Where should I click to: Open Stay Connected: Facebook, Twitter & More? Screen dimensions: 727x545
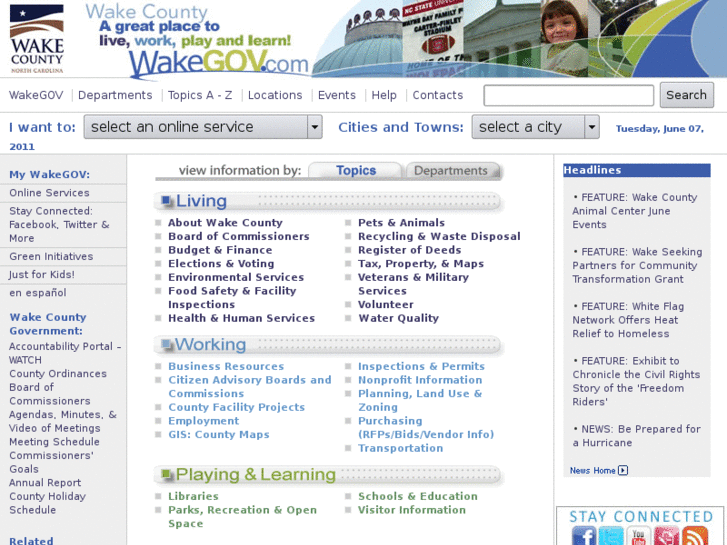(x=59, y=224)
